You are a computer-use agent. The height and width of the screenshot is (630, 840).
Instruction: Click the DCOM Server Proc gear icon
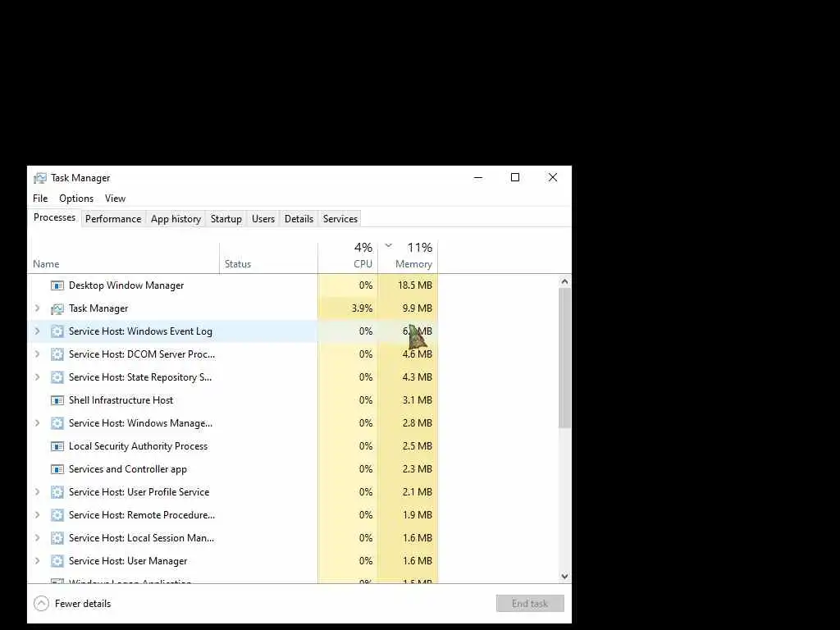(x=57, y=354)
